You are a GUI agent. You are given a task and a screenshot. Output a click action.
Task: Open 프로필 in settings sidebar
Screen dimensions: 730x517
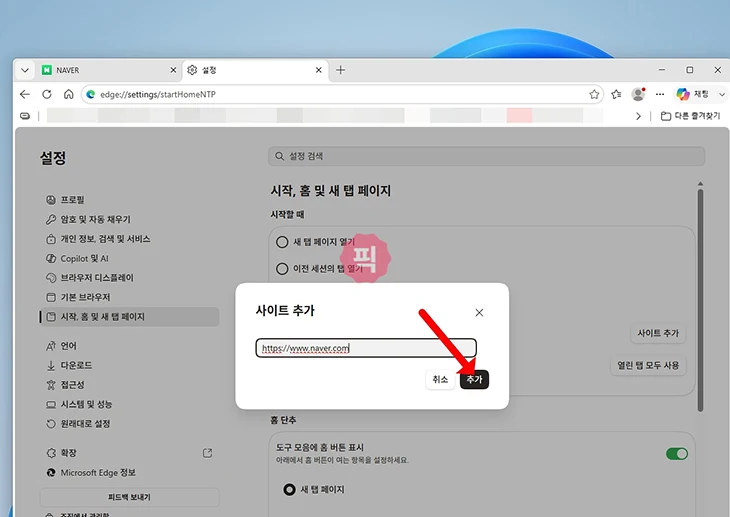click(x=129, y=200)
